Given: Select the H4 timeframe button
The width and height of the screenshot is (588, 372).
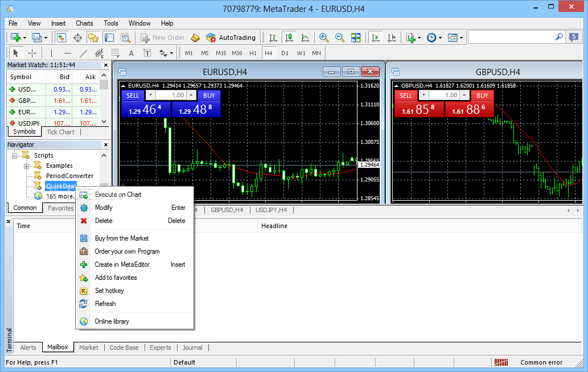Looking at the screenshot, I should click(269, 53).
